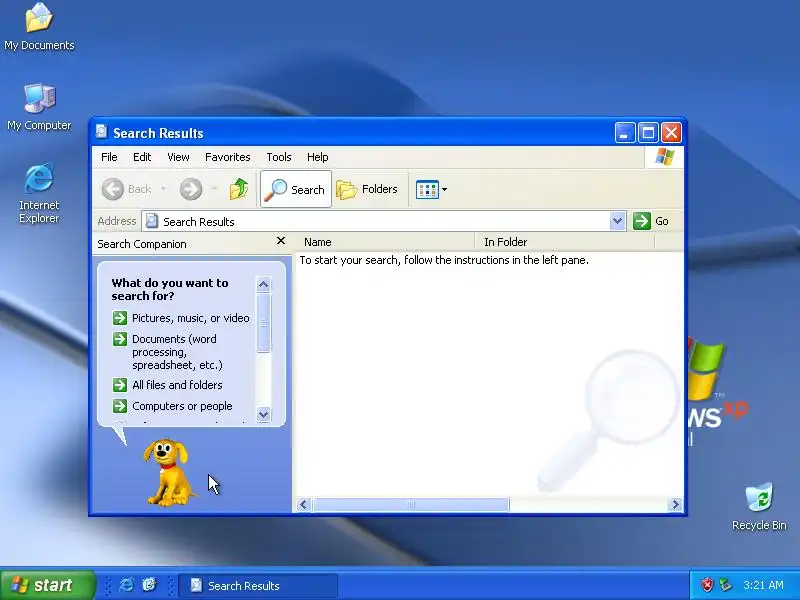Click green arrow beside Computers or people

click(x=120, y=406)
